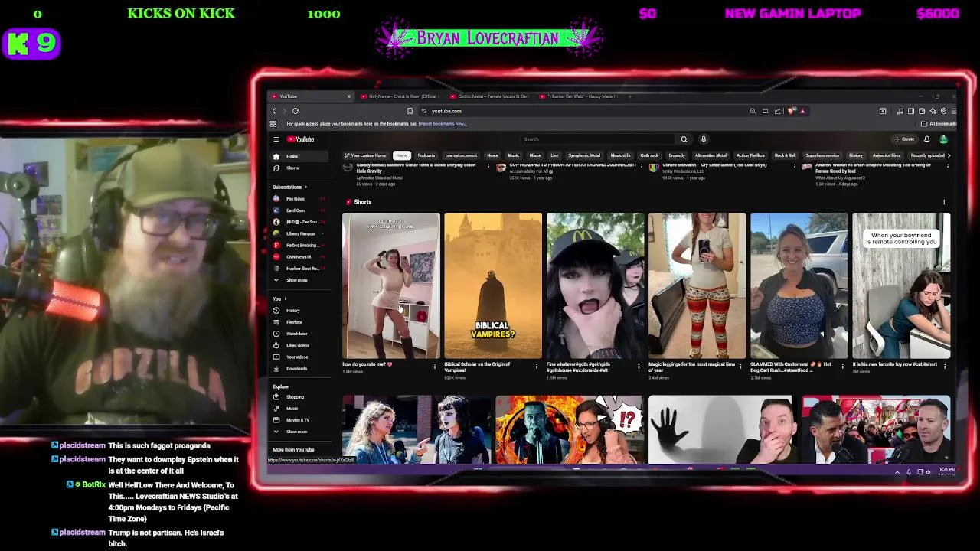Screen dimensions: 980x551
Task: Open Nuclear Blast Records subscription
Action: (x=301, y=269)
